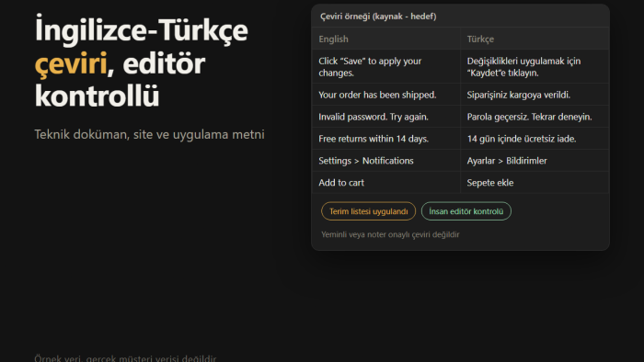Click the 'Çeviri örneği (kaynak - hedef)' title
Screen dimensions: 644x362
coord(378,17)
